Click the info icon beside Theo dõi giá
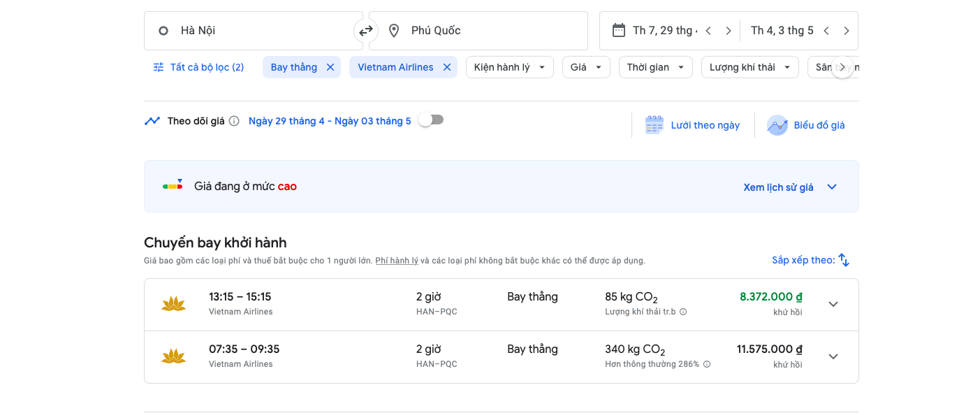The width and height of the screenshot is (980, 420). point(233,120)
